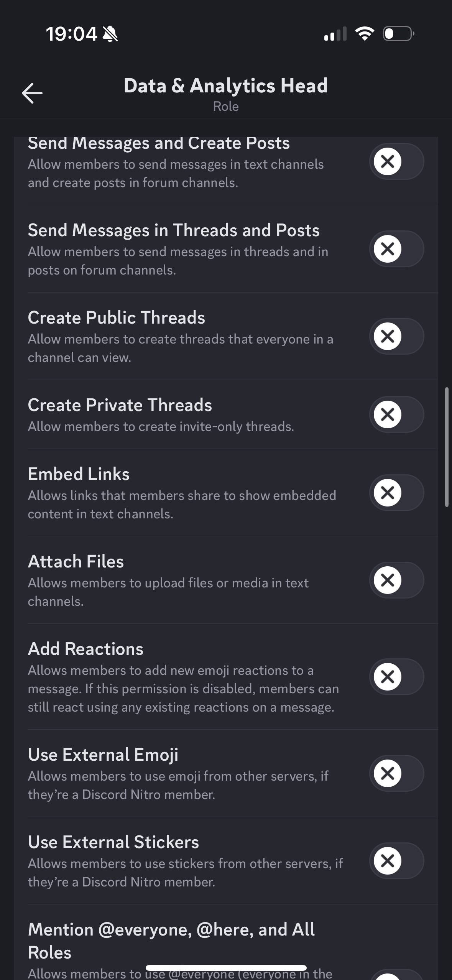
Task: Tap the 19:04 clock in status bar
Action: 71,34
